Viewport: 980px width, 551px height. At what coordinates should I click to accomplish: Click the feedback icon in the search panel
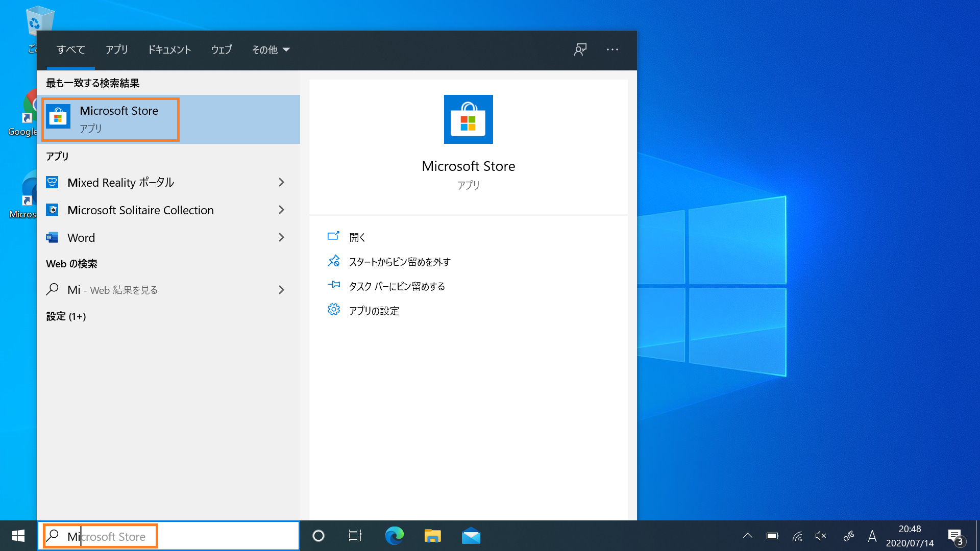click(580, 49)
